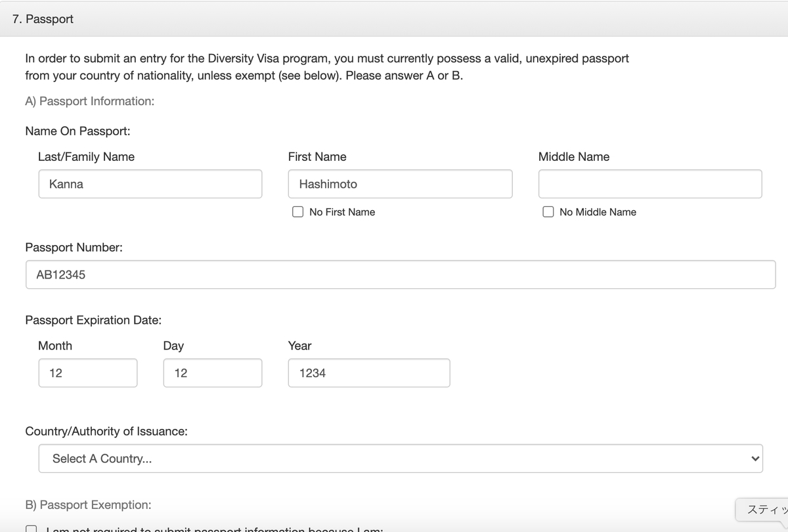The image size is (788, 532).
Task: Click the Last/Family Name label
Action: click(86, 157)
